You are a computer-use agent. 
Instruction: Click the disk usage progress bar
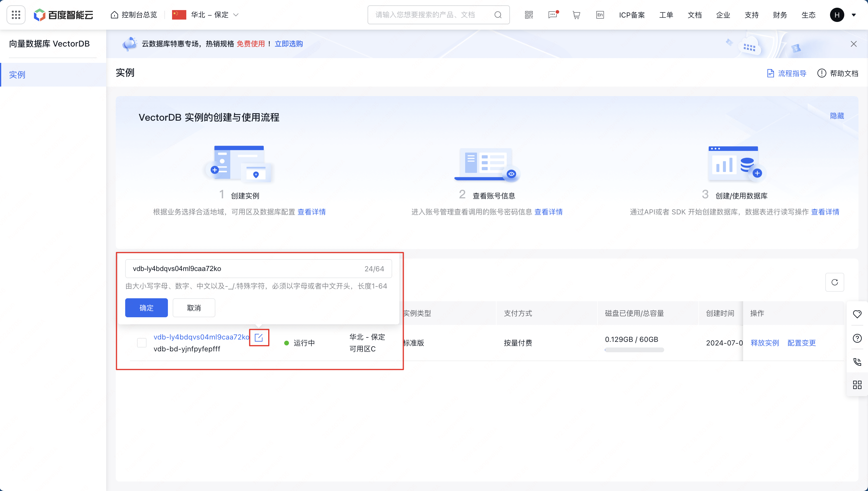pos(634,350)
